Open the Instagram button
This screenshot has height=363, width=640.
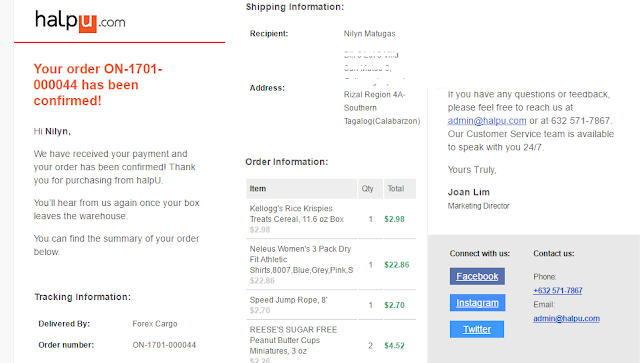[x=477, y=303]
